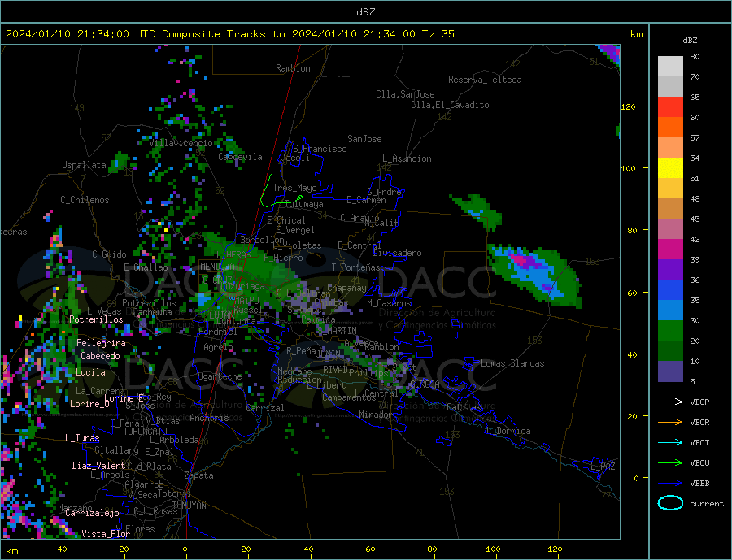732x560 pixels.
Task: Click the cyan VBCT arrow in legend
Action: [670, 442]
